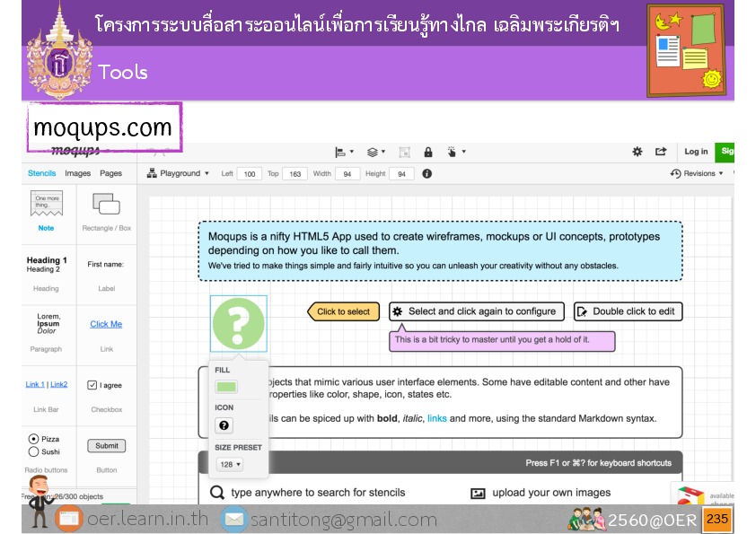The width and height of the screenshot is (756, 534).
Task: Select the Paragraph stencil
Action: coord(47,332)
